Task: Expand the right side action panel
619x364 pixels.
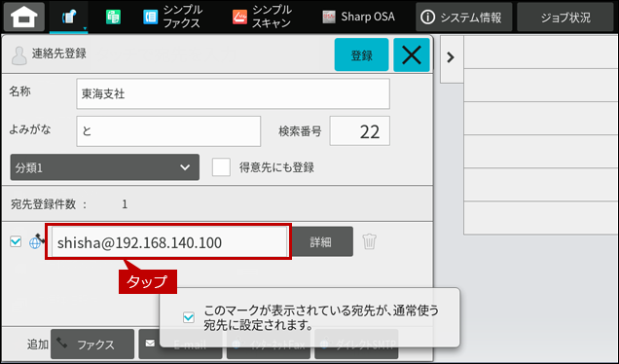Action: pyautogui.click(x=451, y=58)
